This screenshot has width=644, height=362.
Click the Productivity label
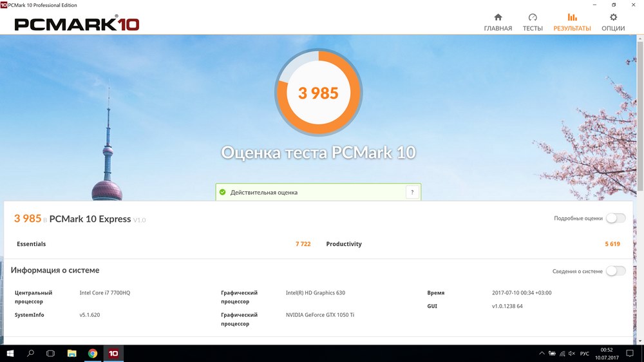(x=344, y=243)
